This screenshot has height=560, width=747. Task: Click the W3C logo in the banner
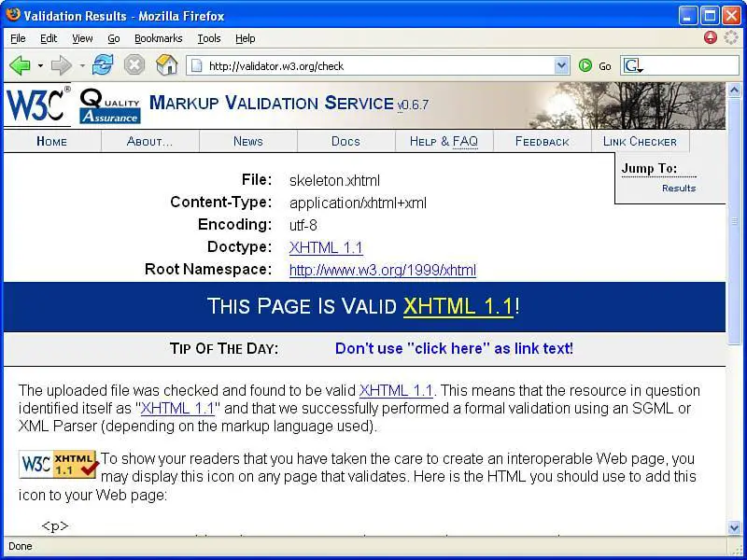tap(37, 105)
